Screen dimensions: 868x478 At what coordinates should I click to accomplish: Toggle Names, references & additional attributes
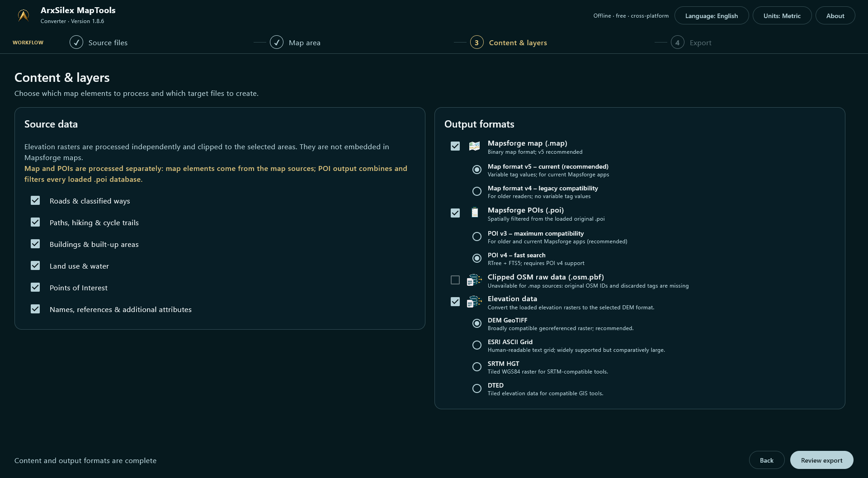(x=35, y=309)
